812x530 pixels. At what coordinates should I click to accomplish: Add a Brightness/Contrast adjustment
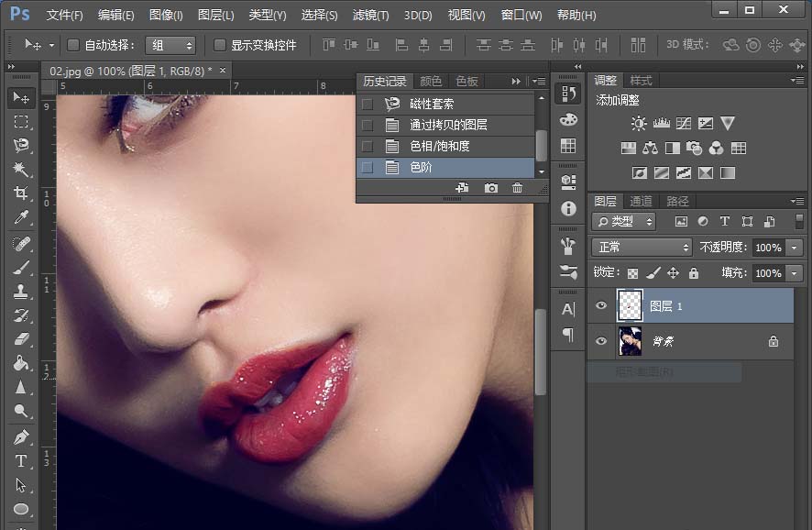[639, 124]
